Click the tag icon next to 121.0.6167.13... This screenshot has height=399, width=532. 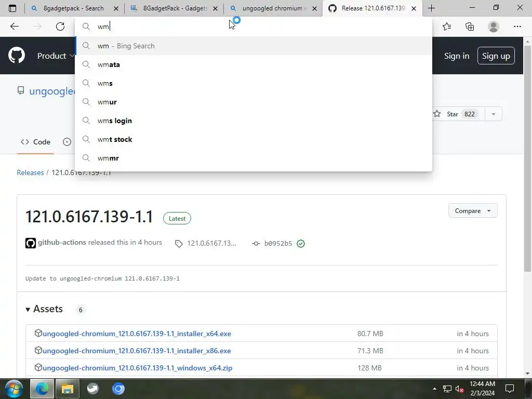pyautogui.click(x=179, y=244)
